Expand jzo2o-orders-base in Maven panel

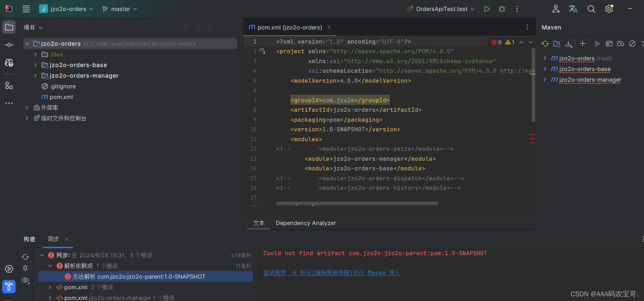click(x=545, y=69)
